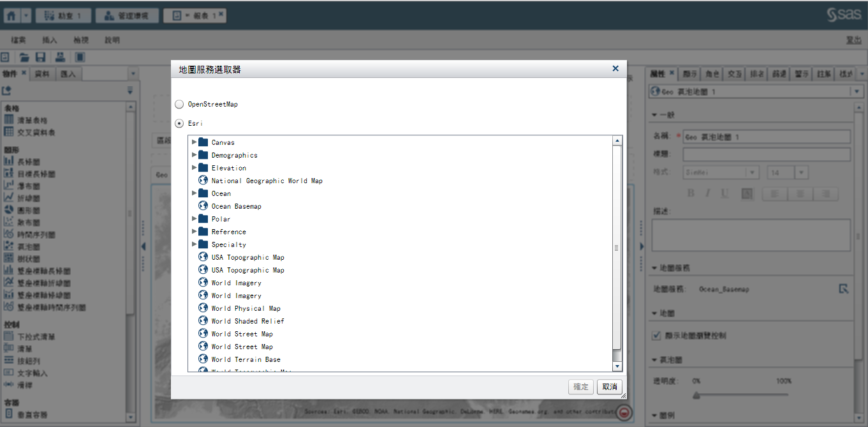Screen dimensions: 868x427
Task: Open the 說明 menu
Action: coord(112,40)
